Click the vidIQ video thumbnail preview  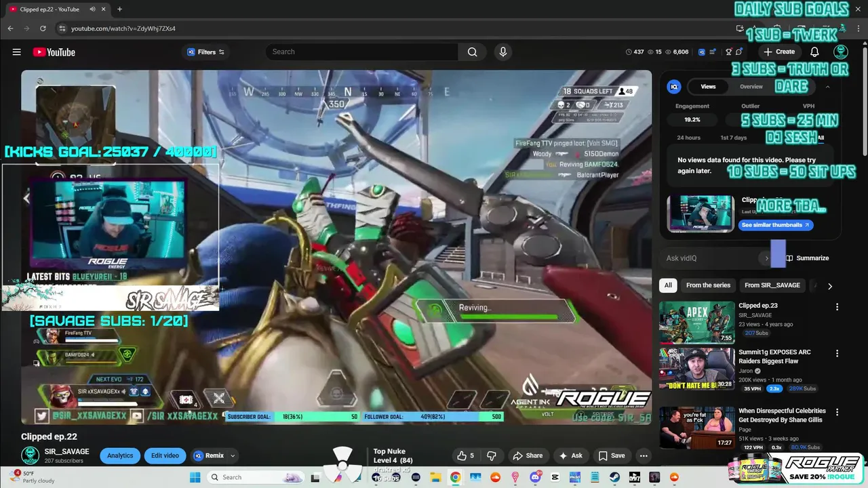(701, 213)
